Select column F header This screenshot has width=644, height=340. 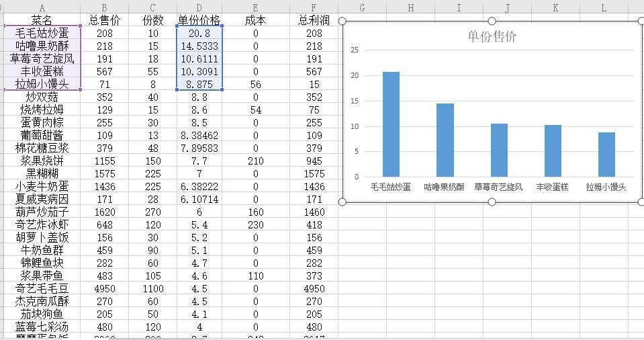[314, 7]
